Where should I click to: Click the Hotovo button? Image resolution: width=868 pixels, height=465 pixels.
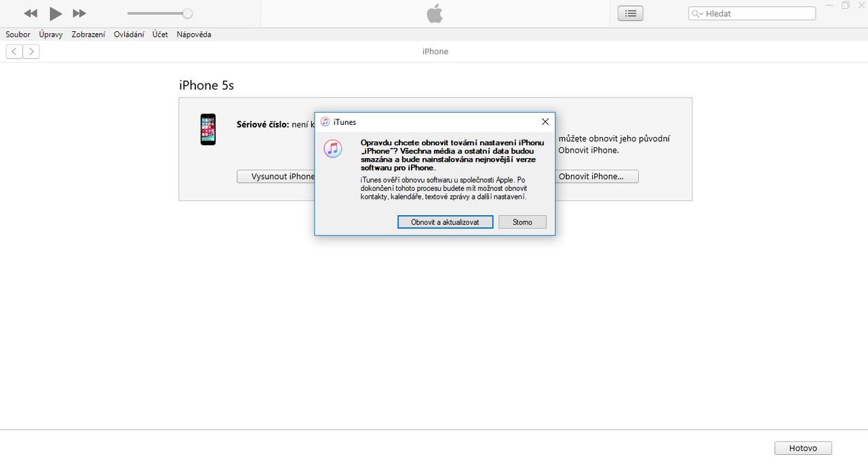[x=803, y=448]
